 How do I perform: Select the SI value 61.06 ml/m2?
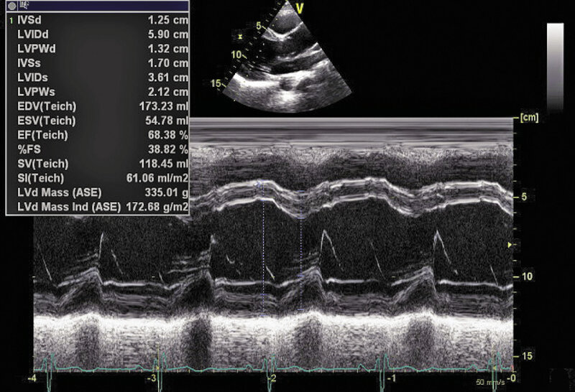coord(157,179)
